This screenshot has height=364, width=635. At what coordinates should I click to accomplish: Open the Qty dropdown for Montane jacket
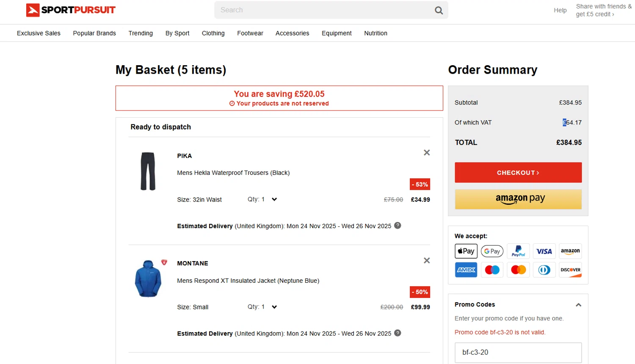(x=262, y=307)
